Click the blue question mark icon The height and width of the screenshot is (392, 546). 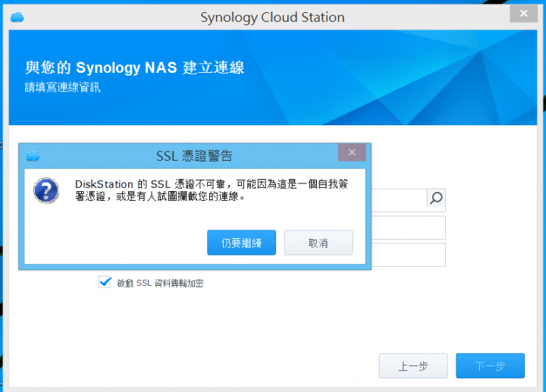point(46,190)
